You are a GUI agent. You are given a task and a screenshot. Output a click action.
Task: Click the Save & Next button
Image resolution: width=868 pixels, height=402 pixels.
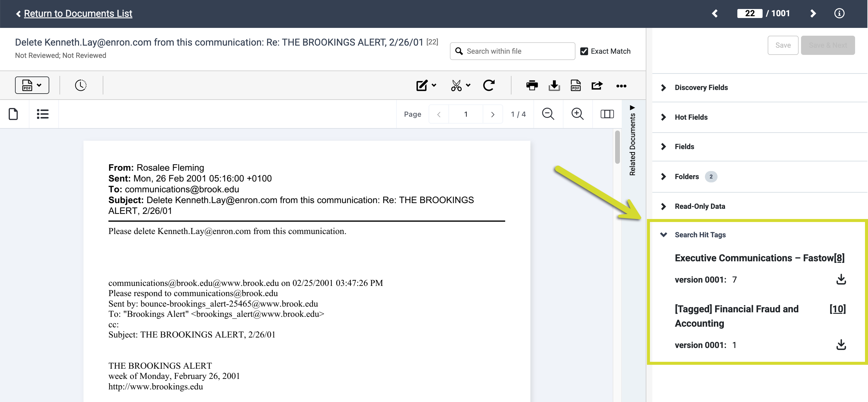[827, 45]
